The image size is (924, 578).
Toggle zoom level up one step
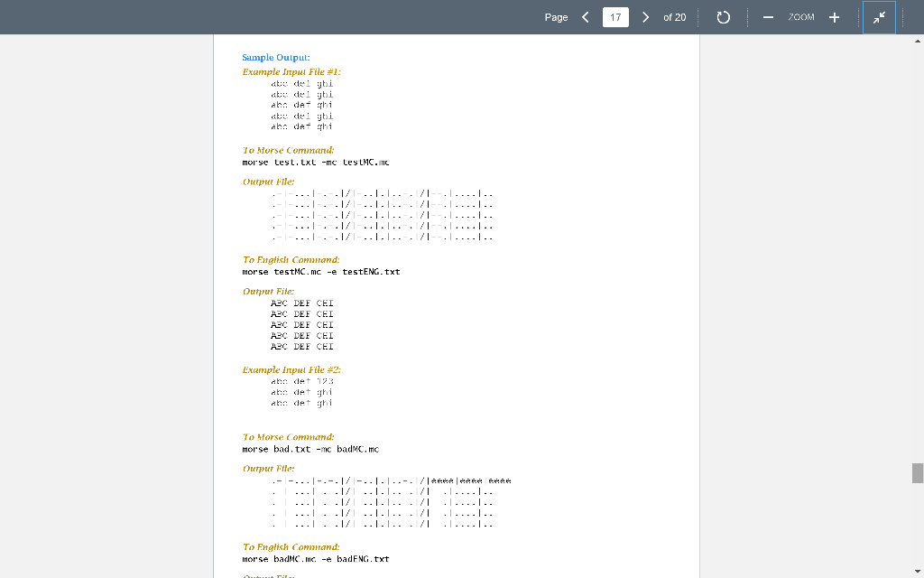834,16
